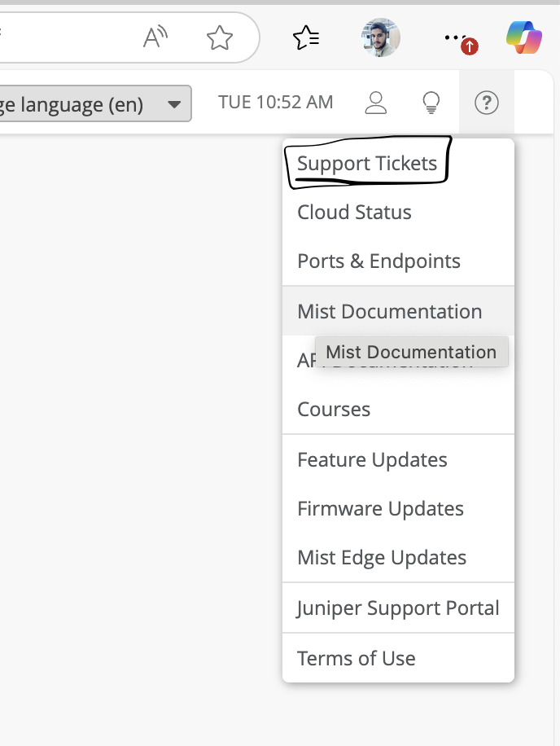Add this page to favorites star icon

[219, 37]
